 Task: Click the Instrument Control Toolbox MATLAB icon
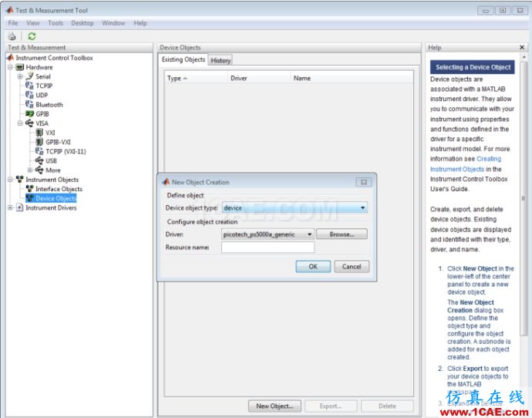(x=10, y=58)
